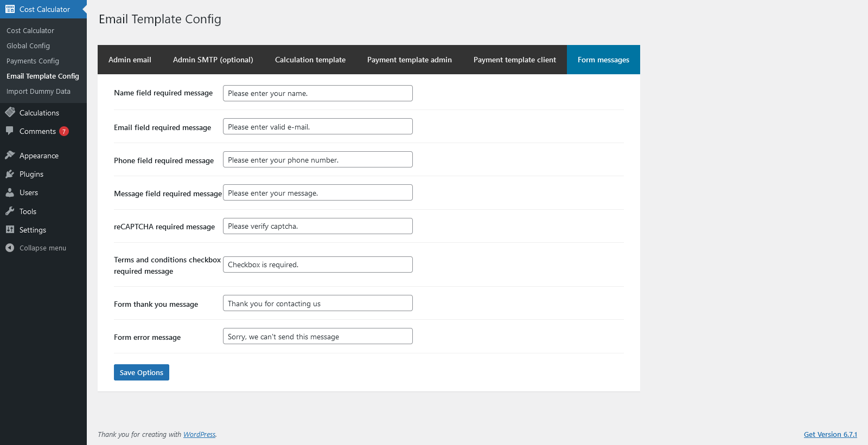Click the Get Version 6.7.1 link
This screenshot has height=445, width=868.
point(830,434)
